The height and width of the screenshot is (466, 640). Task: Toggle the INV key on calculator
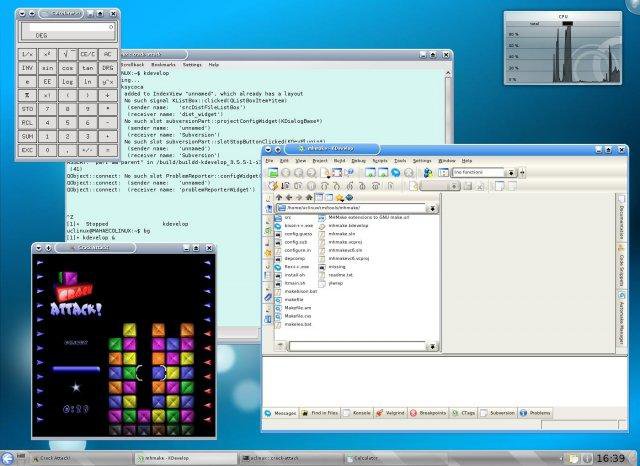pyautogui.click(x=27, y=68)
